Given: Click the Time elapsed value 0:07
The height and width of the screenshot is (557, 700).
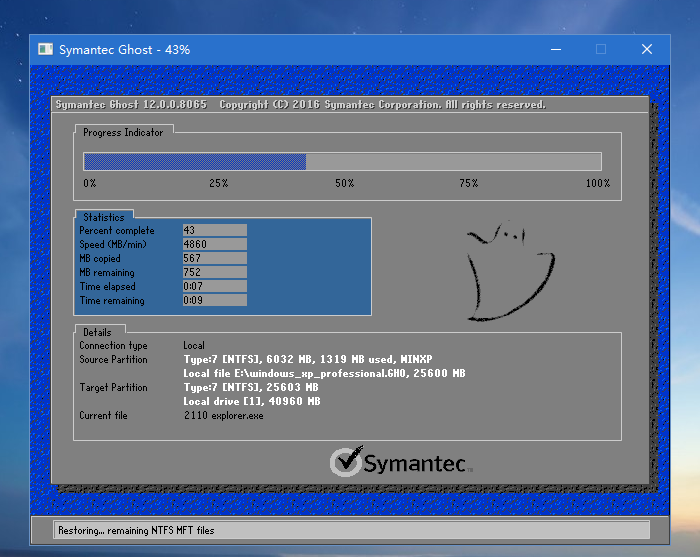Looking at the screenshot, I should (215, 286).
